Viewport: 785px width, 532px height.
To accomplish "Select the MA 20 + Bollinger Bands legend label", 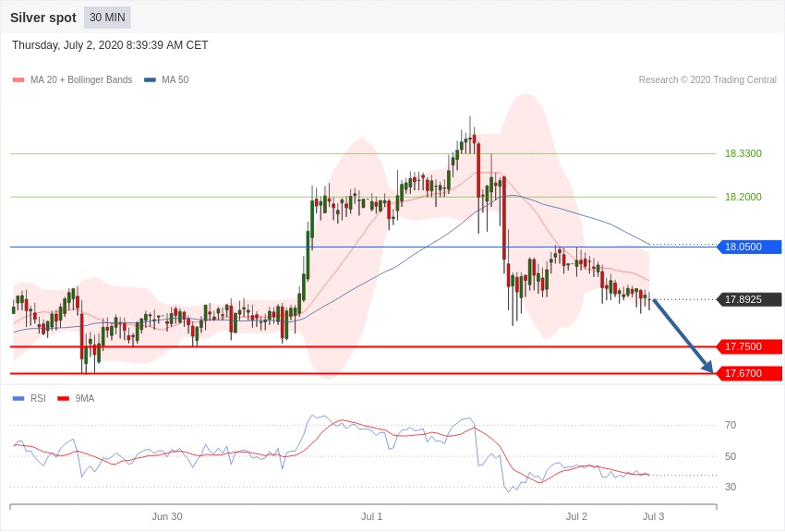I will 81,80.
